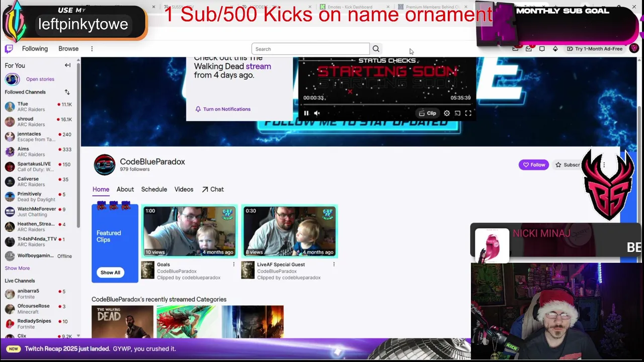Click the small avatar beside the LiveAF Special Guest title
Screen dimensions: 644x362
[x=248, y=270]
